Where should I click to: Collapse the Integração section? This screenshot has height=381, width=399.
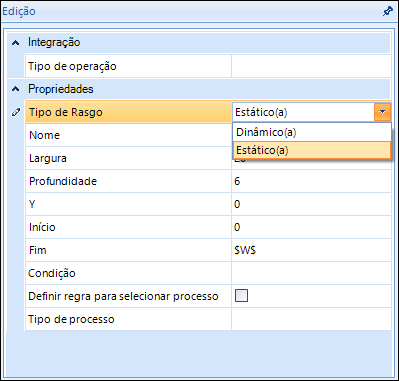point(15,43)
